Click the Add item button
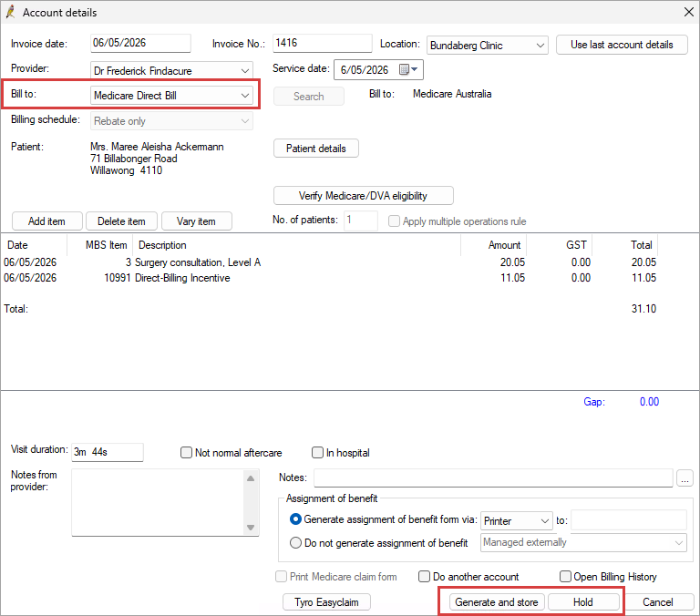Image resolution: width=700 pixels, height=616 pixels. [46, 221]
